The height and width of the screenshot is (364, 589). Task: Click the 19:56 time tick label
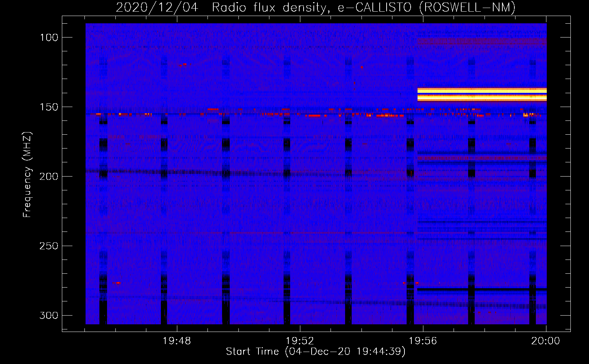423,341
